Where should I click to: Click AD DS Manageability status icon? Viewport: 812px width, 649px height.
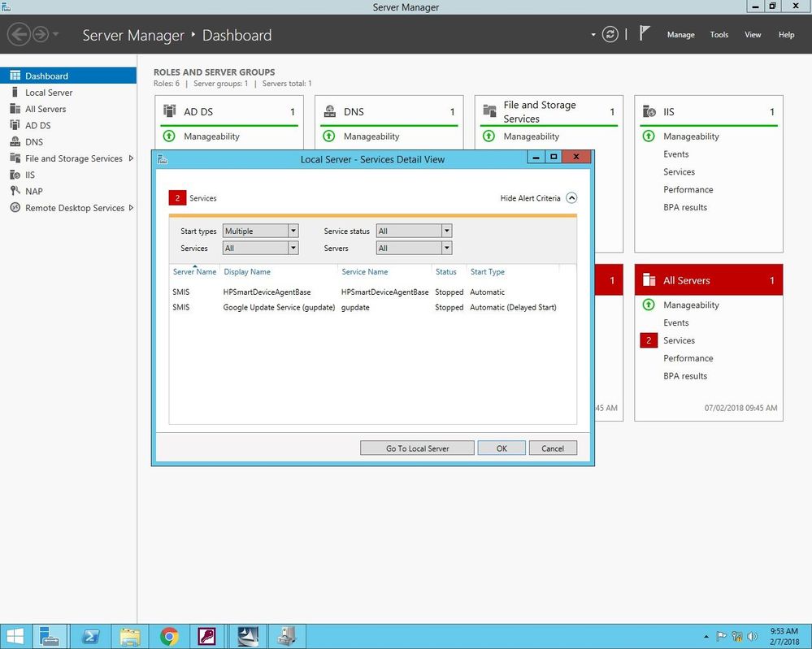169,136
